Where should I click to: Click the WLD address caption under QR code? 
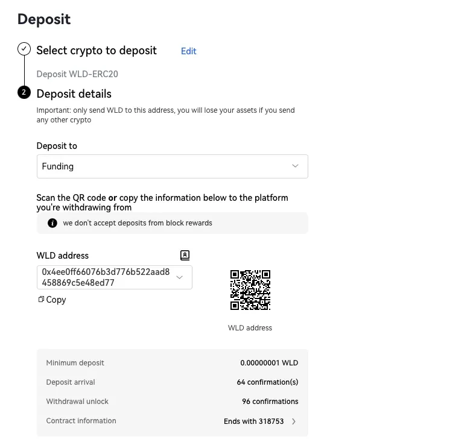tap(250, 328)
